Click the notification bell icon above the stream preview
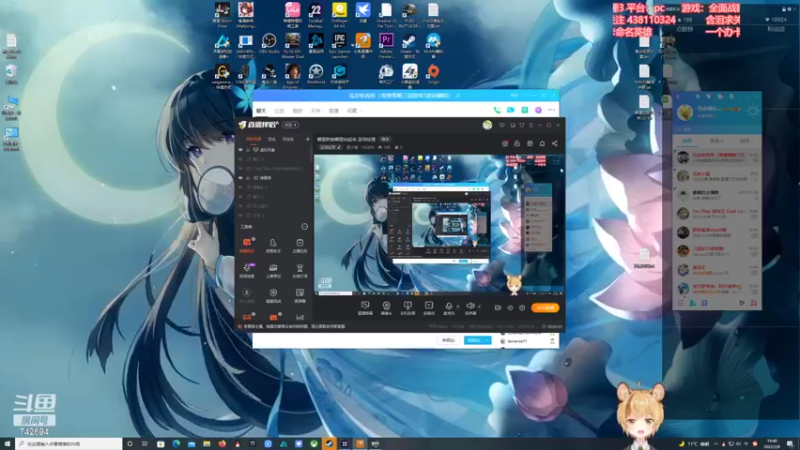 [x=542, y=143]
